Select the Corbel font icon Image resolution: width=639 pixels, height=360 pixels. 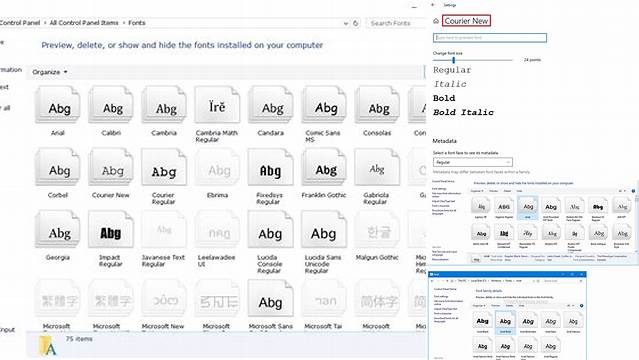point(57,167)
